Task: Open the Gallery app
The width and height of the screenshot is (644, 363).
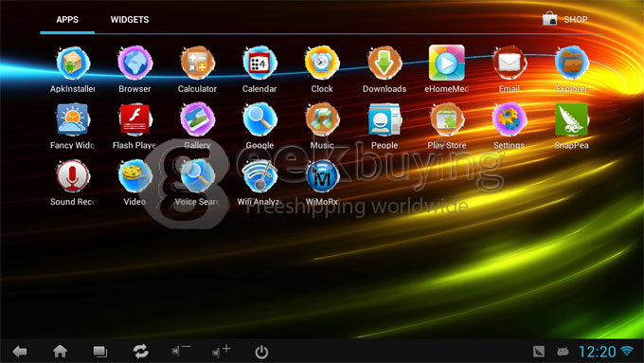Action: [x=197, y=127]
